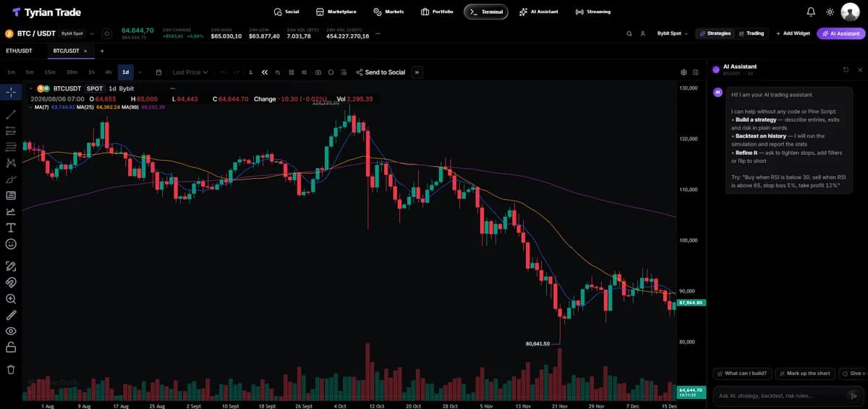This screenshot has height=409, width=868.
Task: Activate the magnet snap tool
Action: click(x=11, y=282)
